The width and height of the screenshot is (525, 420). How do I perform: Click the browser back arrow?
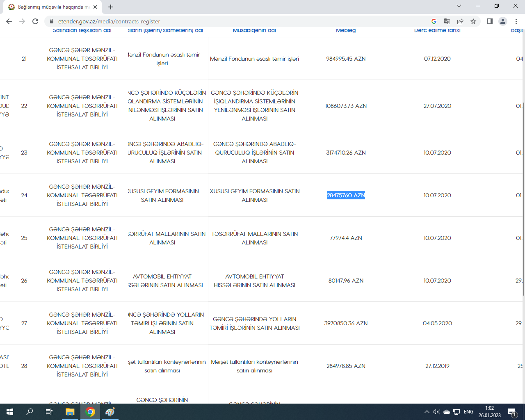[9, 21]
